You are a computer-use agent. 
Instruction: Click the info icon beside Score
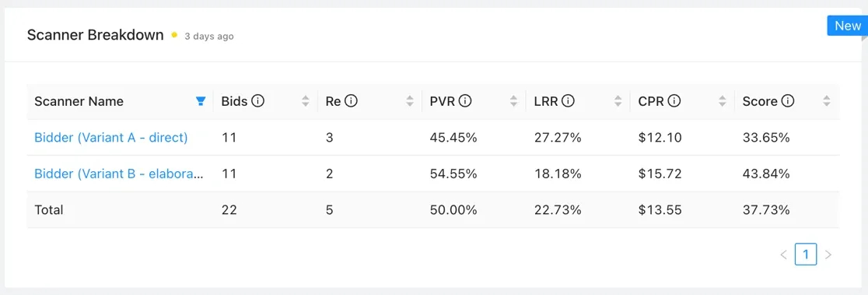click(788, 101)
